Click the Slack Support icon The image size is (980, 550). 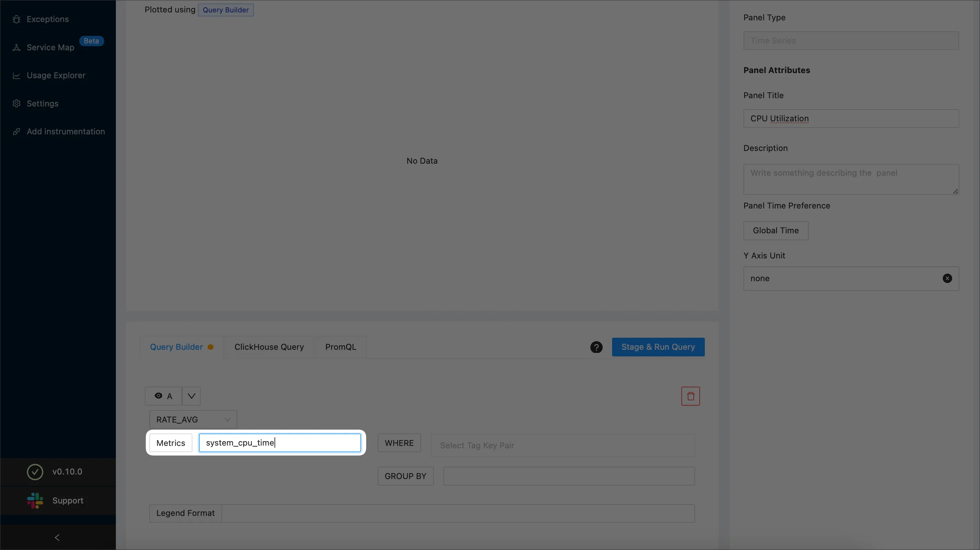(35, 501)
